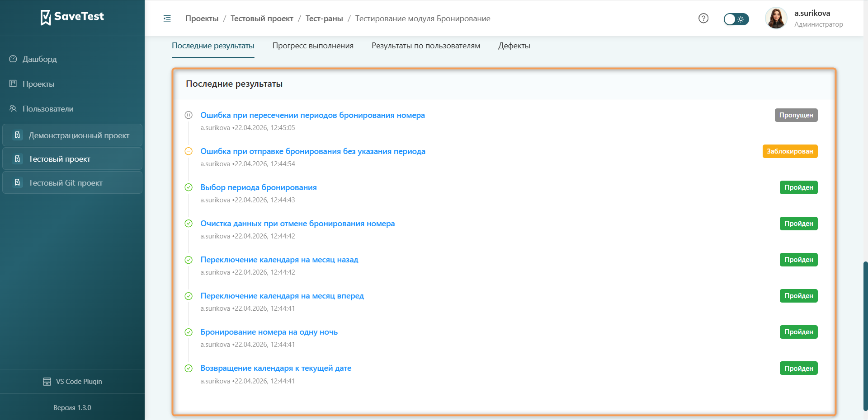Go to Тест-раны in the breadcrumb
This screenshot has width=868, height=420.
click(x=324, y=19)
